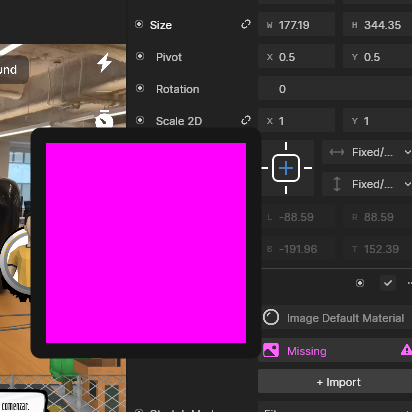Open the horizontal Fixed layout dropdown
The image size is (412, 412).
pyautogui.click(x=367, y=152)
